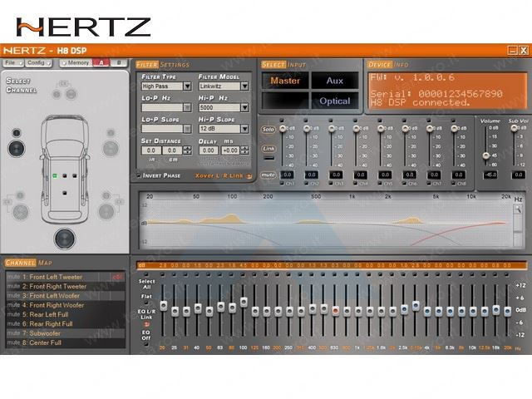Select the front left tweeter speaker icon
Viewport: 532px width, 399px height.
point(17,133)
